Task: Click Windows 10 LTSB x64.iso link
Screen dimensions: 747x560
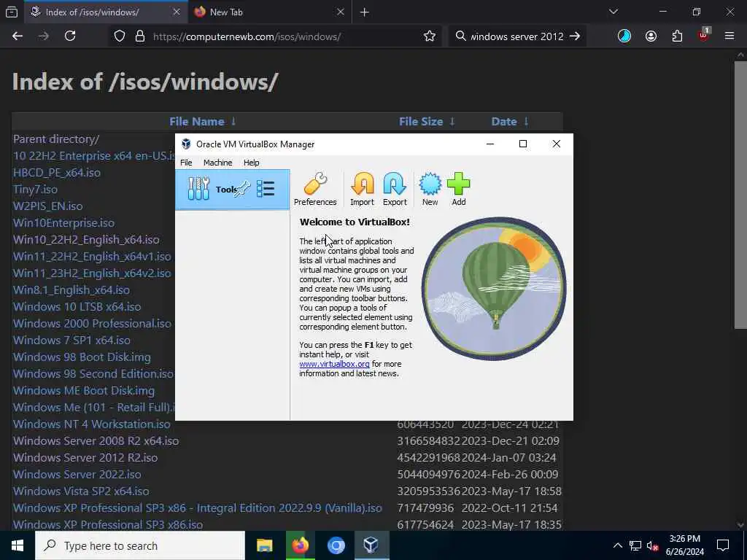Action: 77,307
